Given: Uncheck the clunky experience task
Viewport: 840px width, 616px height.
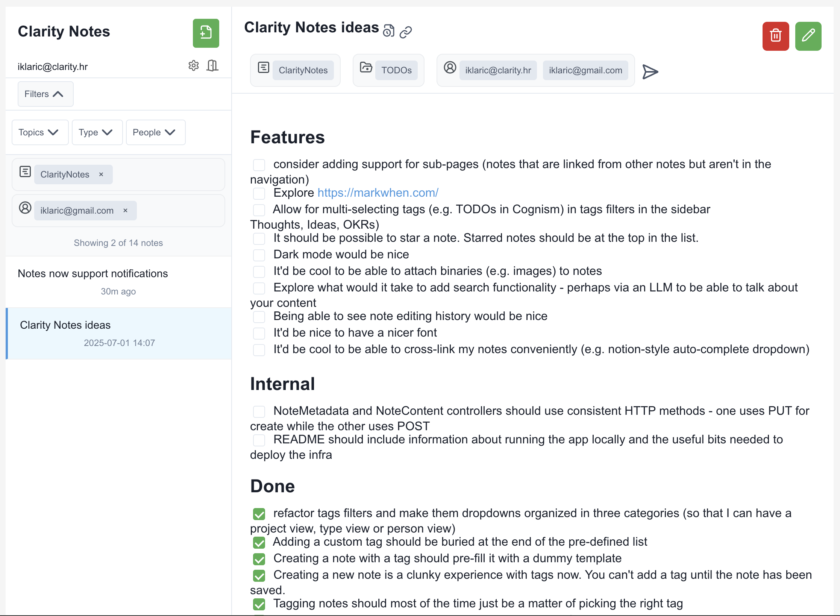Looking at the screenshot, I should (x=259, y=575).
